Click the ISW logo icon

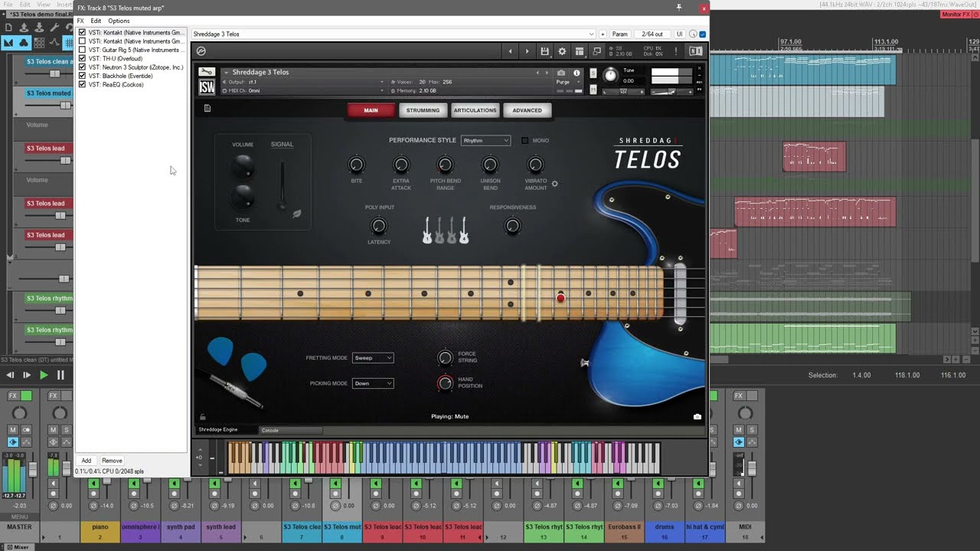207,87
